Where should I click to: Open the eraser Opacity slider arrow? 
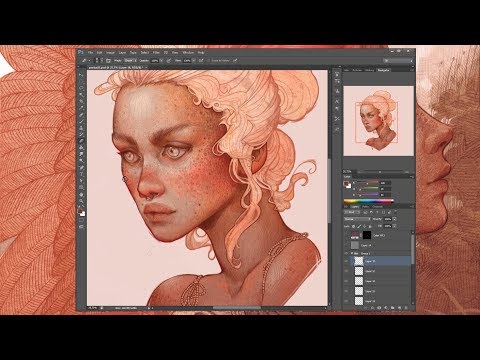click(x=161, y=61)
